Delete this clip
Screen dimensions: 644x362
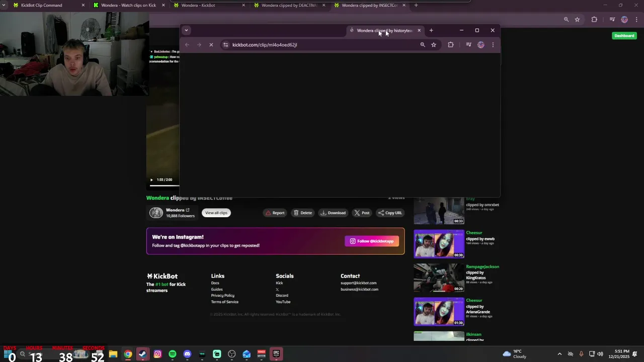303,213
